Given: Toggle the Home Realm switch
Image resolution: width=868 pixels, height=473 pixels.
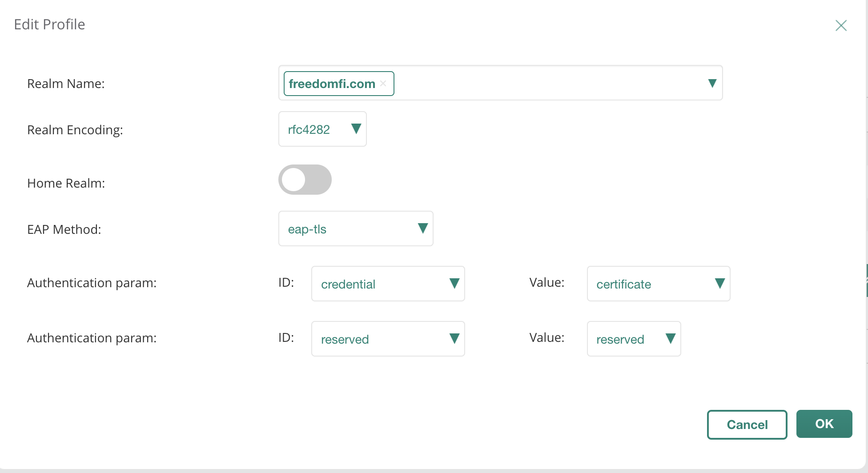Looking at the screenshot, I should 305,180.
